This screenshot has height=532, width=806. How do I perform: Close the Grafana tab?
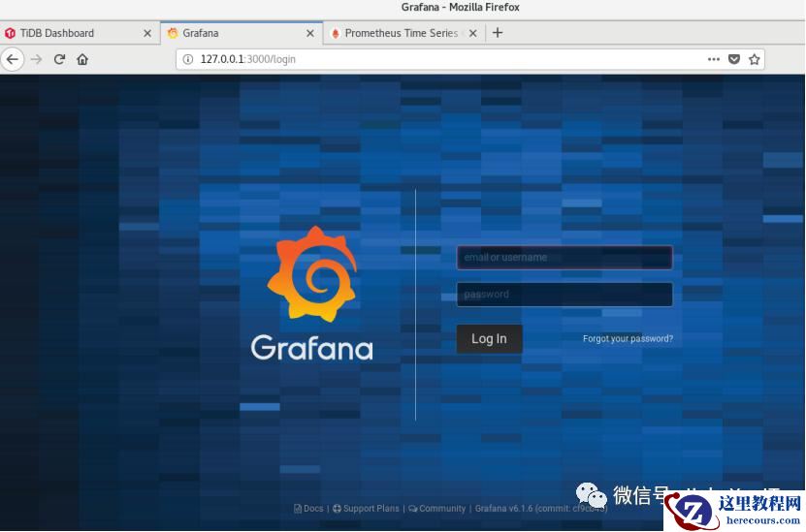310,33
